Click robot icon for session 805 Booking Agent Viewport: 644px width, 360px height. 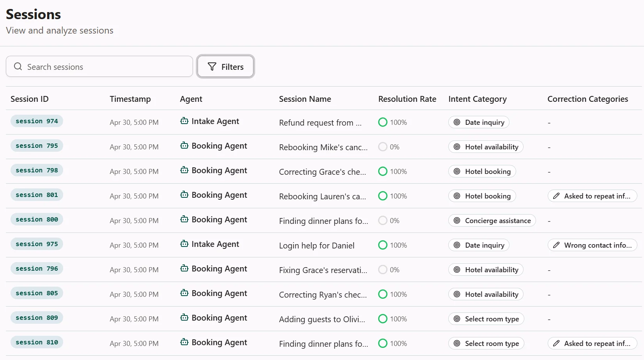(x=184, y=293)
